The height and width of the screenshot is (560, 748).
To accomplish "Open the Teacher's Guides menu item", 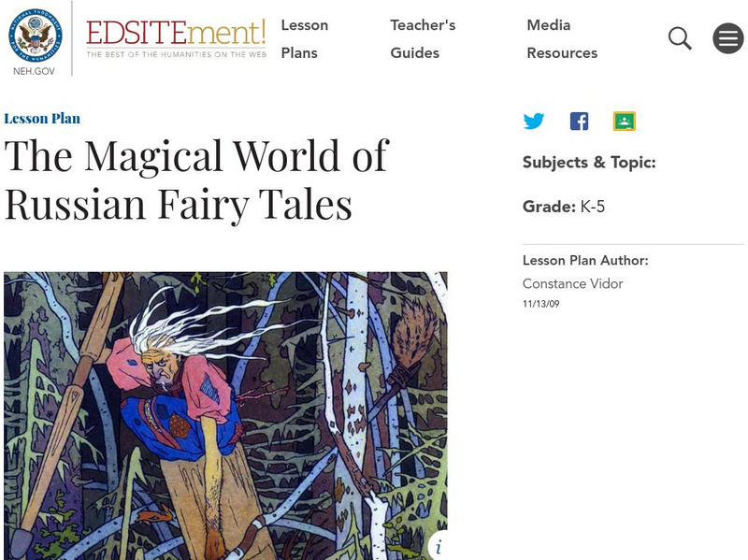I will tap(423, 38).
